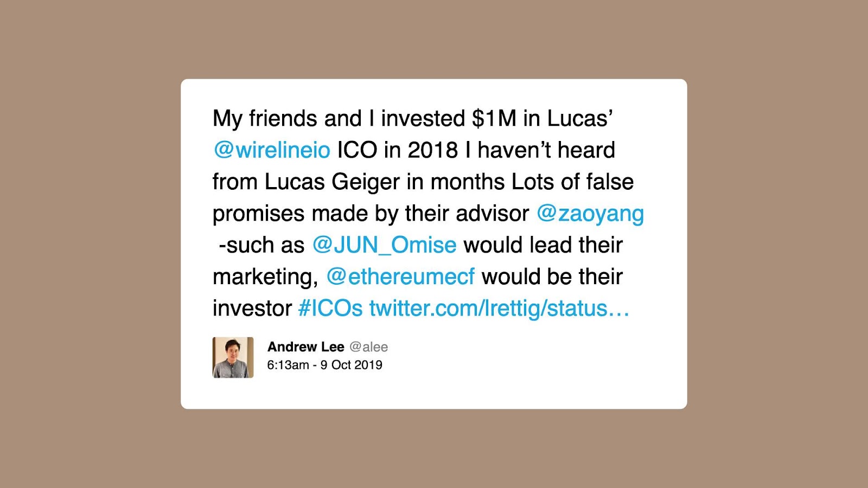Open the @wirelineio mention link
The height and width of the screenshot is (488, 868).
[272, 150]
